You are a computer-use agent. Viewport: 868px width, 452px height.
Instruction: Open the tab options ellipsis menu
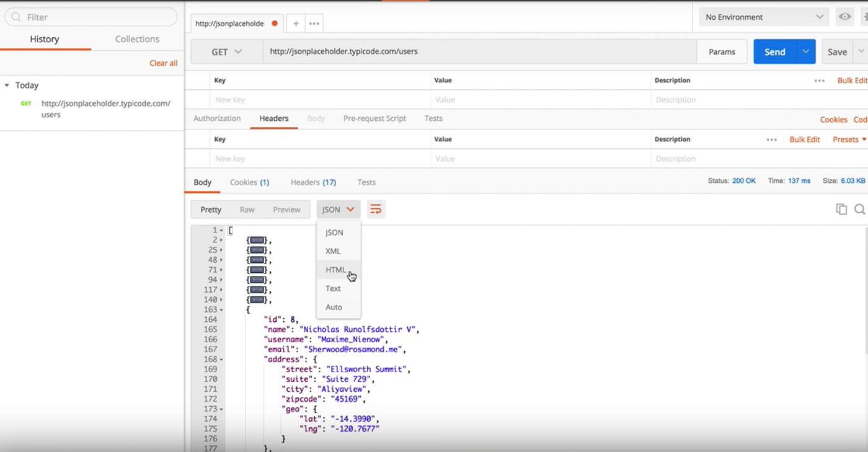click(314, 23)
